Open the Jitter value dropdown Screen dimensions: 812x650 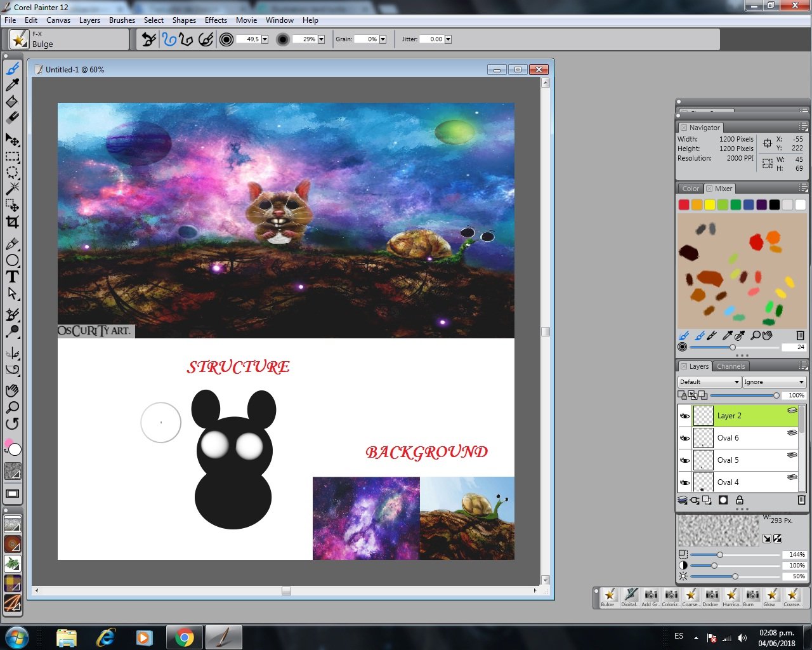448,39
